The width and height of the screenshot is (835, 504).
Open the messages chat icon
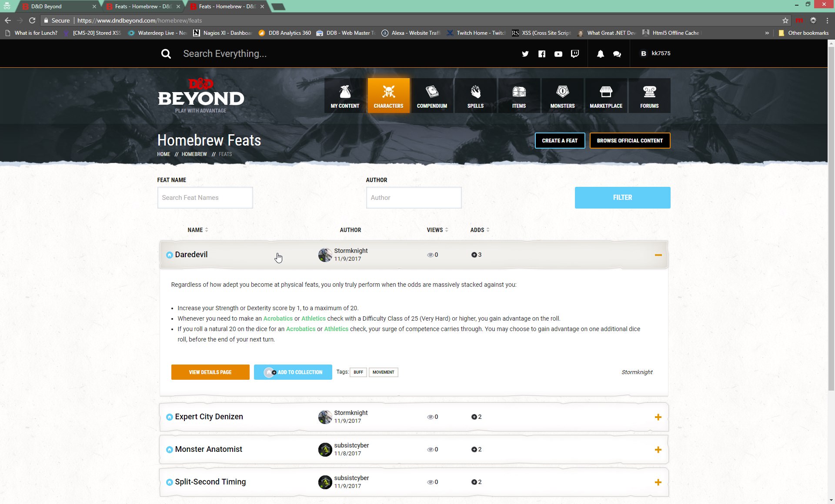click(617, 54)
